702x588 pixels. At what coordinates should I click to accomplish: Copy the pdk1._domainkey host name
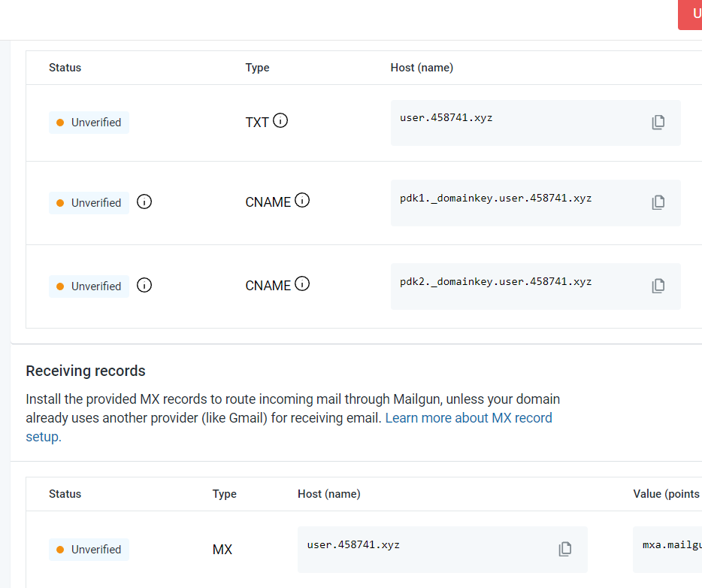pyautogui.click(x=658, y=202)
